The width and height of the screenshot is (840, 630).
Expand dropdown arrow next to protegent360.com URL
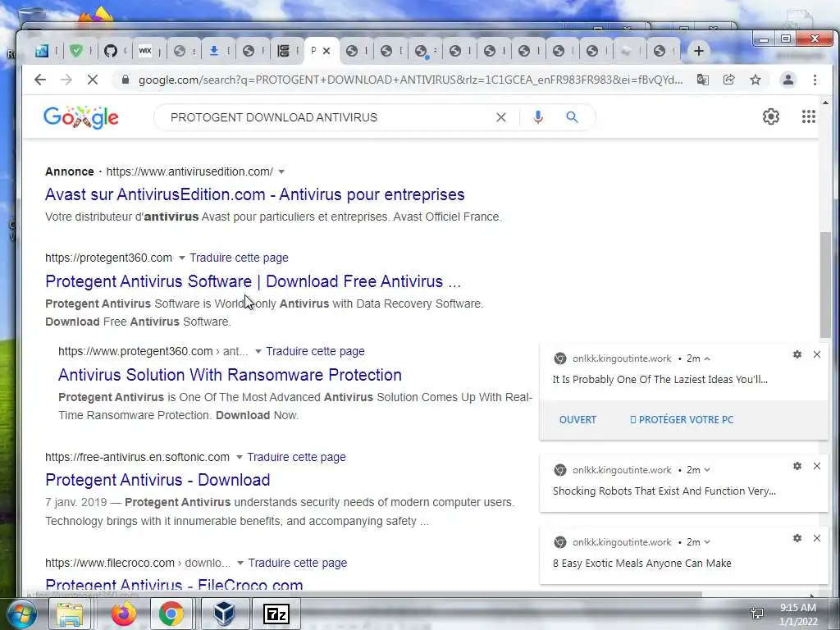click(x=181, y=258)
